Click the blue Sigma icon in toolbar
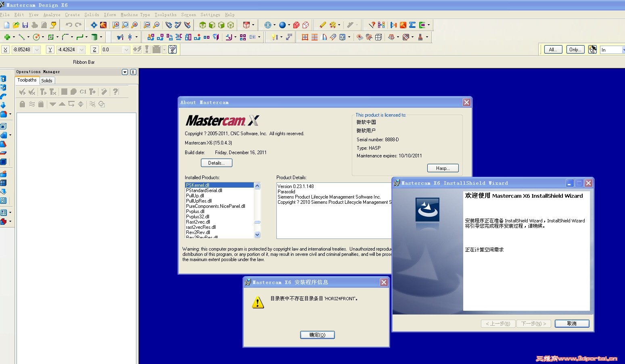This screenshot has height=364, width=625. [x=412, y=25]
